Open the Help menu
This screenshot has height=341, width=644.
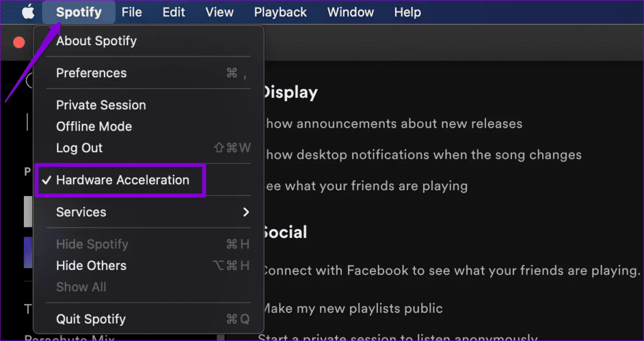(408, 13)
